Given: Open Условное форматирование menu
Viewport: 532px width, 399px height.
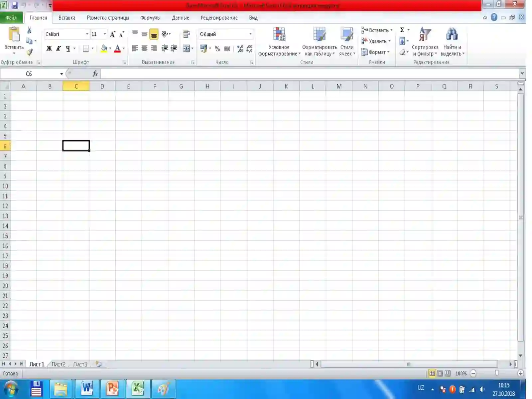Looking at the screenshot, I should 279,42.
